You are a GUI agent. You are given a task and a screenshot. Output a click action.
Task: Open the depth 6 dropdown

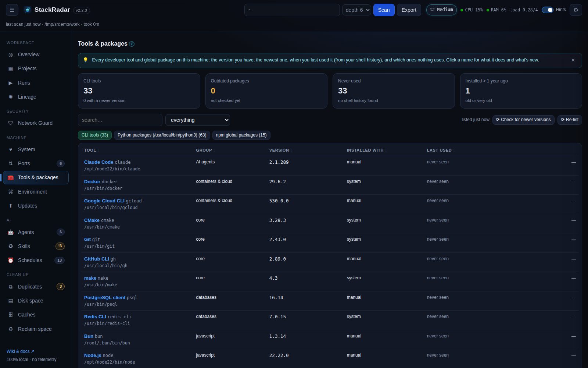click(x=356, y=10)
